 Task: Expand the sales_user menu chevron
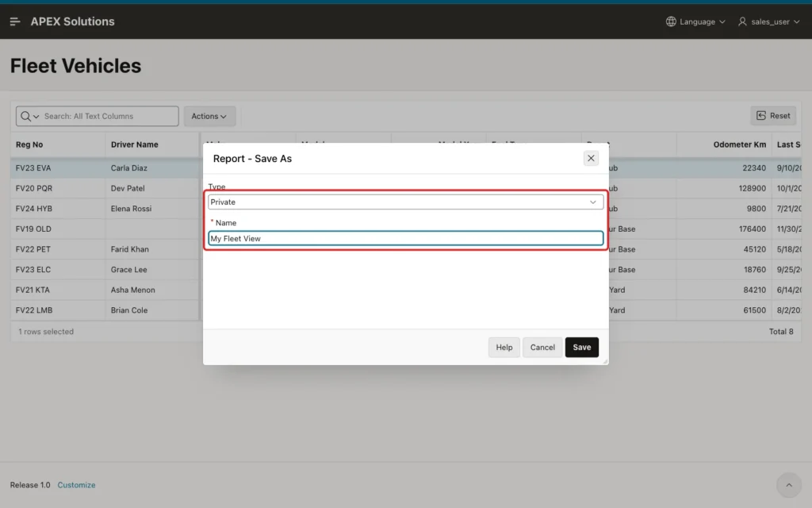click(796, 21)
